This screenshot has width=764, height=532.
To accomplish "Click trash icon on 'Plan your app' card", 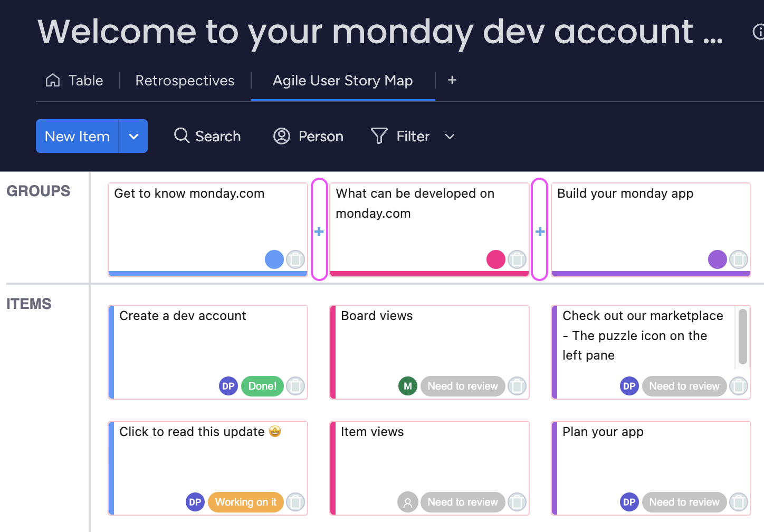I will tap(739, 502).
